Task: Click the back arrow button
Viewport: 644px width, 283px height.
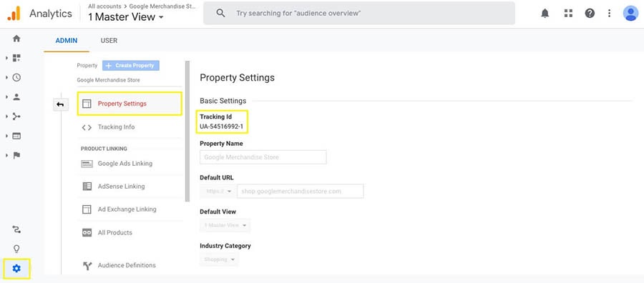Action: point(60,104)
